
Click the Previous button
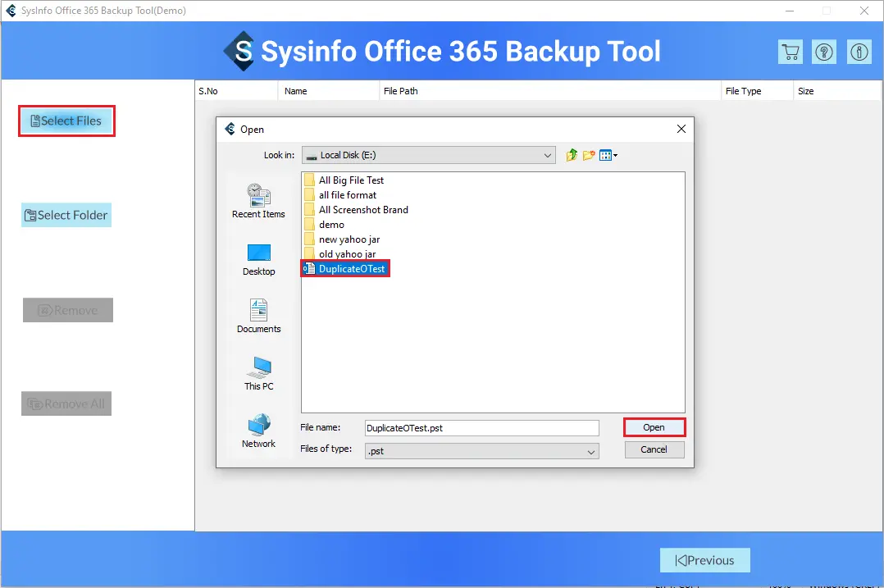tap(704, 560)
